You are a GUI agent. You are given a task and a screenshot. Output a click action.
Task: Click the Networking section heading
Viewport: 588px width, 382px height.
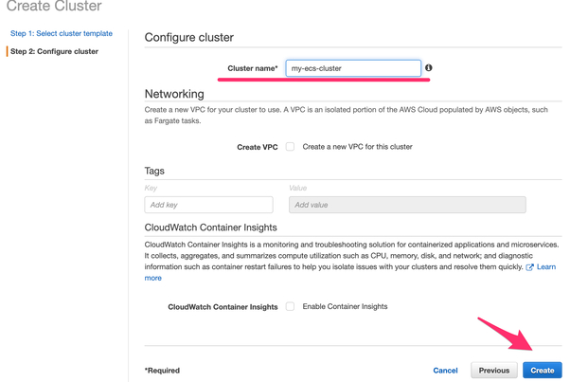[174, 94]
